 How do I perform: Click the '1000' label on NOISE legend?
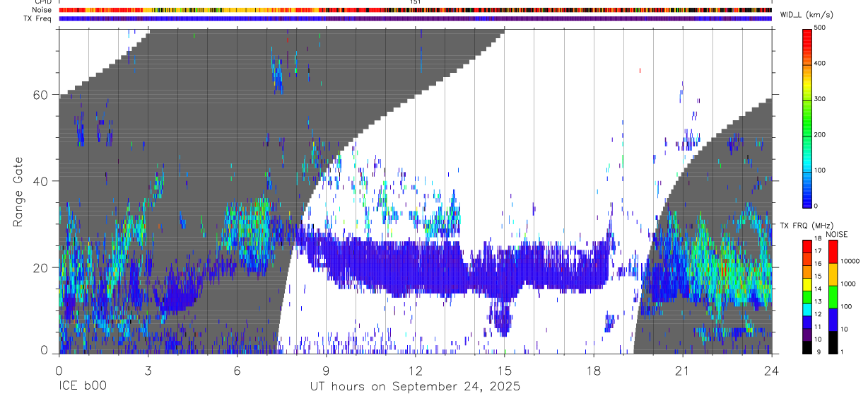(847, 283)
